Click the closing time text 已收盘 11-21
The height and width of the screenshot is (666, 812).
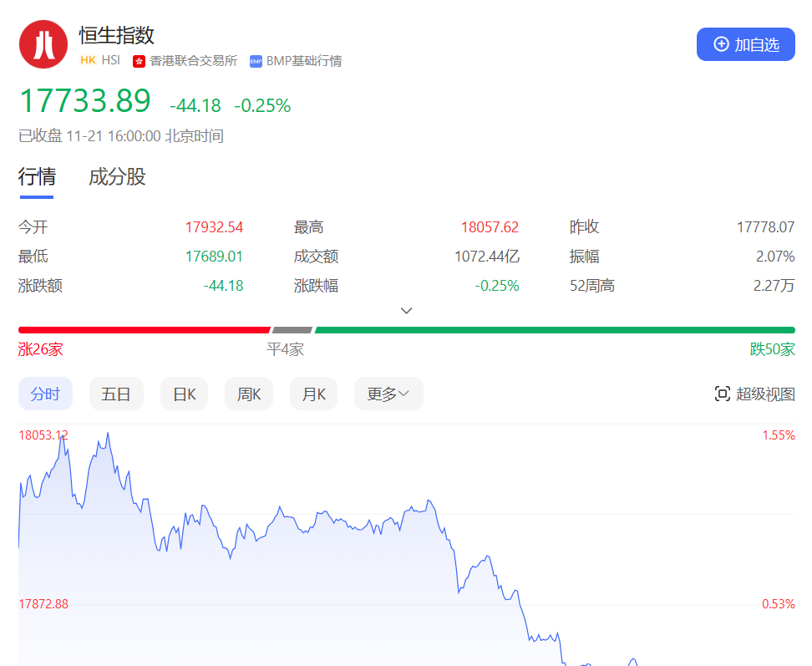(121, 136)
